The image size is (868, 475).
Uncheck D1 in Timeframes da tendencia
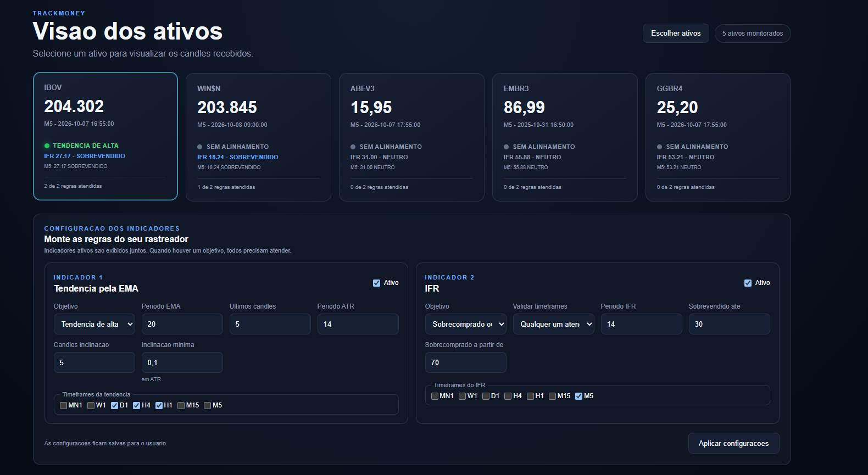[114, 405]
